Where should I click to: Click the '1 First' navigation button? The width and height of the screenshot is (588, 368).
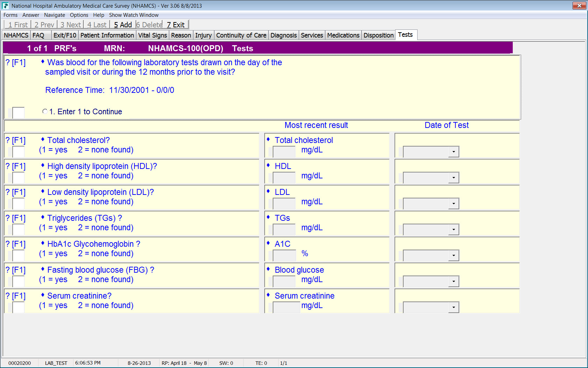click(18, 25)
